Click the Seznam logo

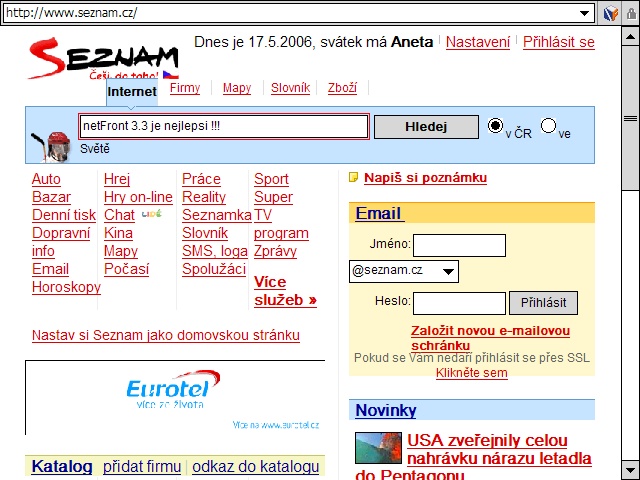[103, 58]
